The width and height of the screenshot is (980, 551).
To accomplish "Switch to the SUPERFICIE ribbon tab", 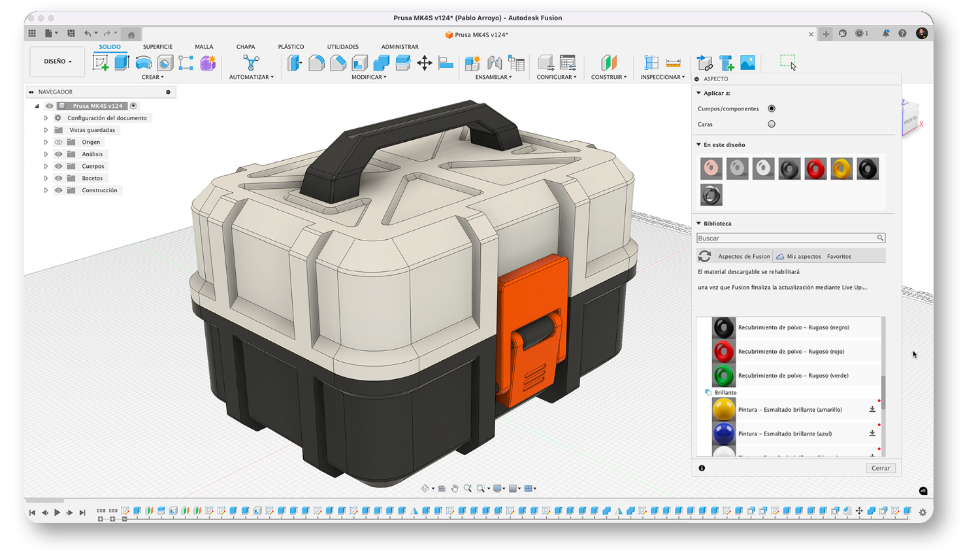I will [157, 47].
